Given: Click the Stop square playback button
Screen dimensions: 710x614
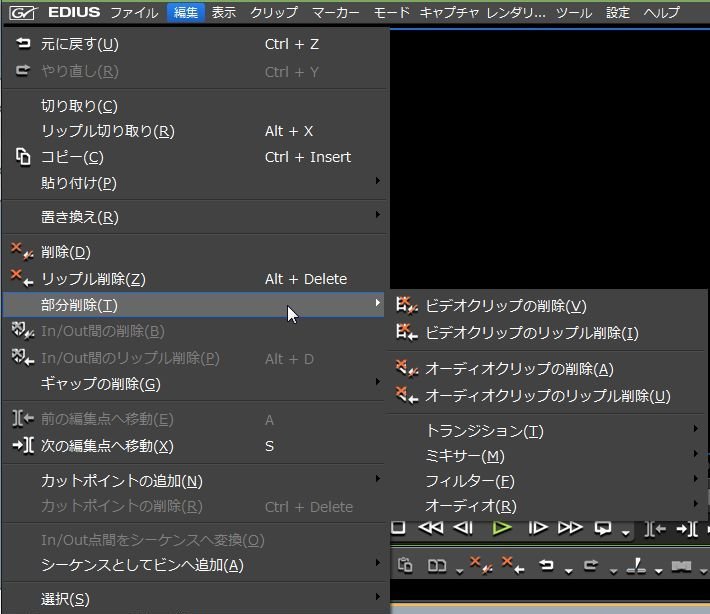Looking at the screenshot, I should pyautogui.click(x=398, y=527).
